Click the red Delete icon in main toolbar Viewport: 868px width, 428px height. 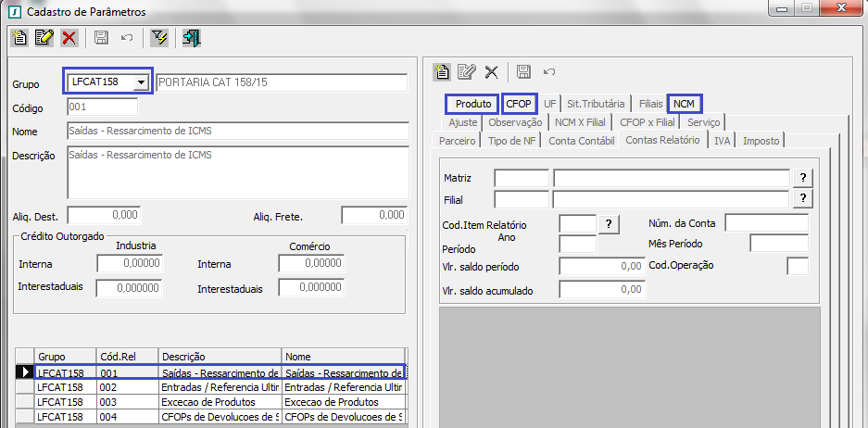69,38
